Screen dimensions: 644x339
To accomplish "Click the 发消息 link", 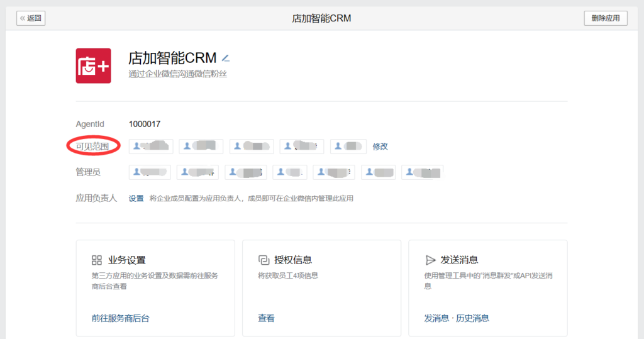I will coord(436,318).
